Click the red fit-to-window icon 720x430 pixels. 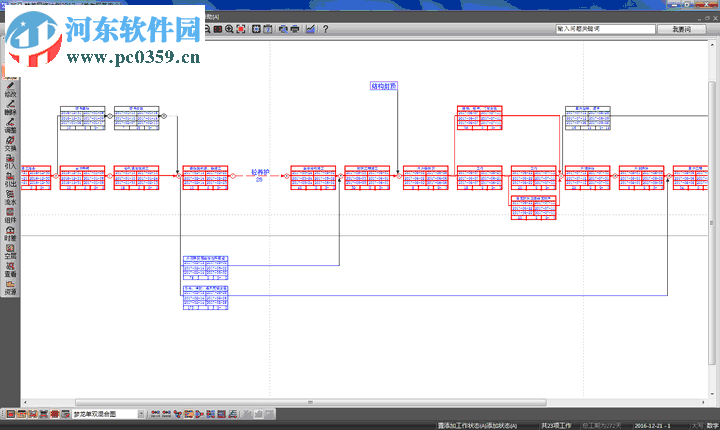(x=241, y=29)
